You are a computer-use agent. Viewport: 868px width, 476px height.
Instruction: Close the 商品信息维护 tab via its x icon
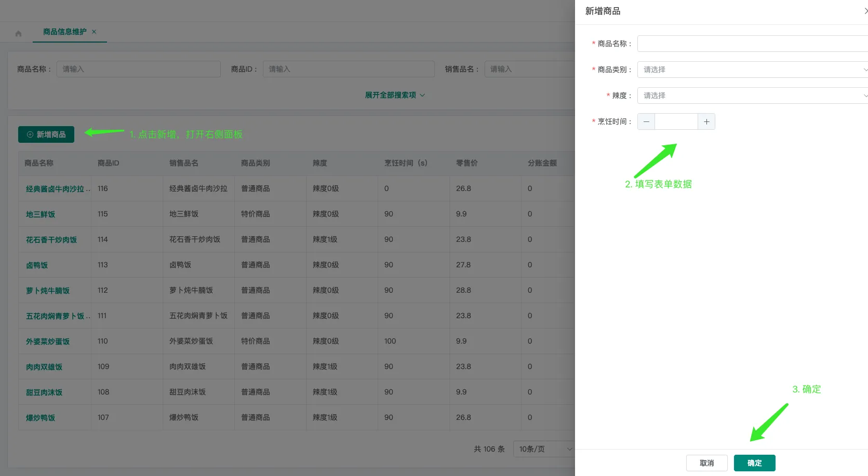tap(94, 32)
